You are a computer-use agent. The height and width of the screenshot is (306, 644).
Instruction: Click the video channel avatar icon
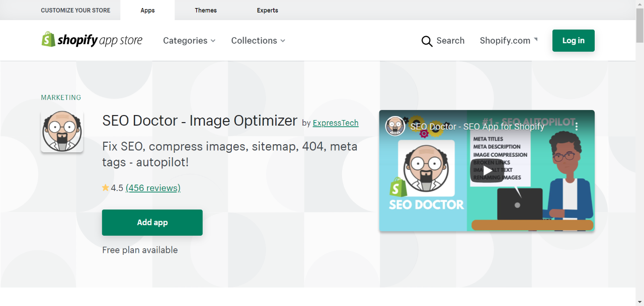[x=395, y=126]
